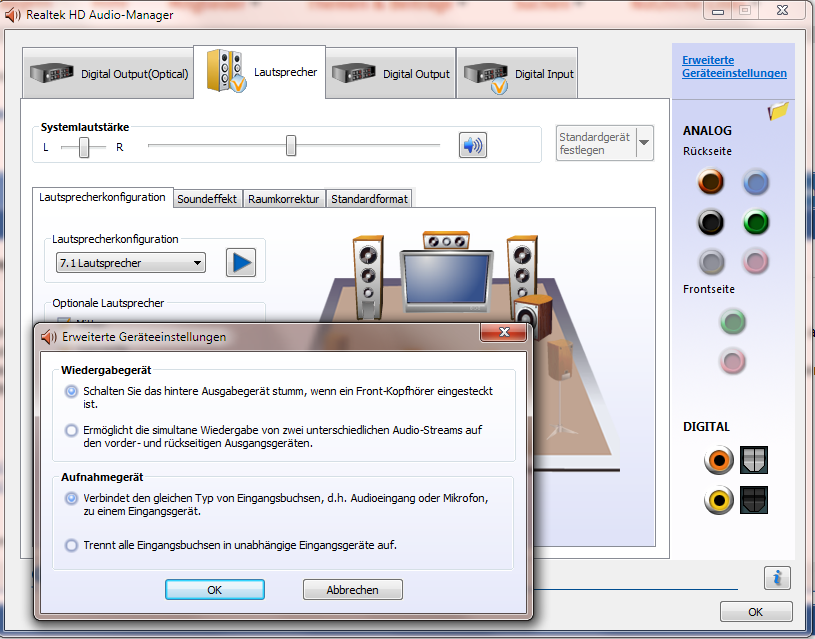
Task: Click the main system volume slider handle
Action: click(291, 146)
